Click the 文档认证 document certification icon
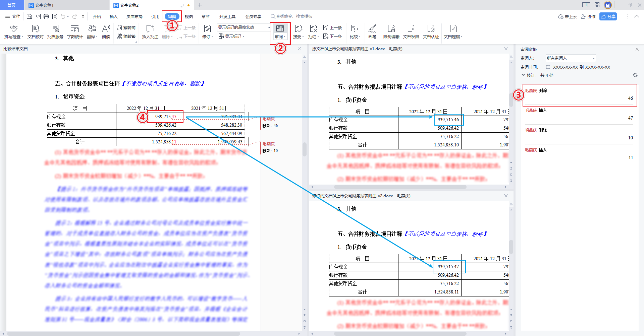Viewport: 644px width, 336px height. pyautogui.click(x=431, y=31)
